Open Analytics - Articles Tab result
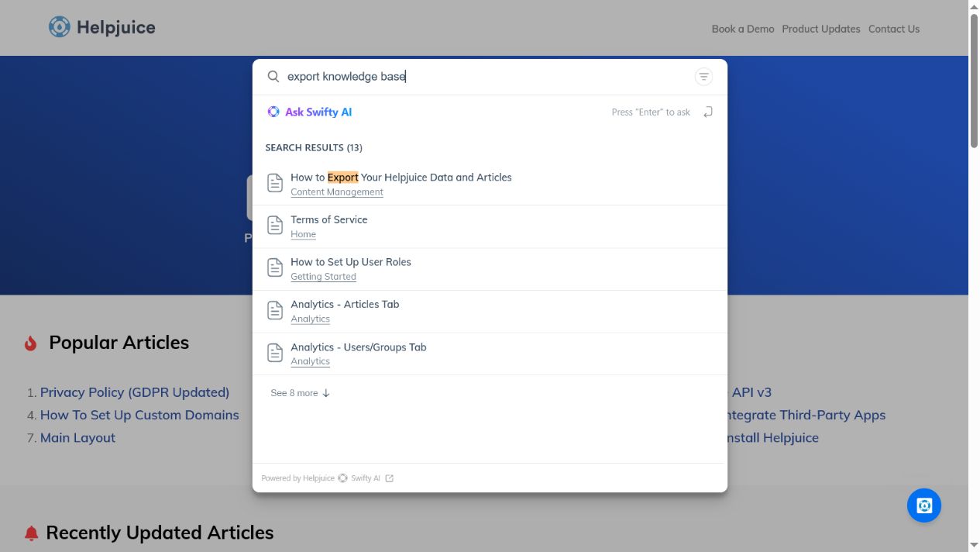The width and height of the screenshot is (980, 552). (345, 305)
